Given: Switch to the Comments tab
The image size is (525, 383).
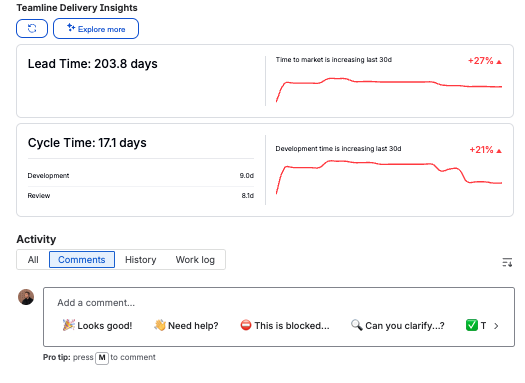Looking at the screenshot, I should 82,260.
